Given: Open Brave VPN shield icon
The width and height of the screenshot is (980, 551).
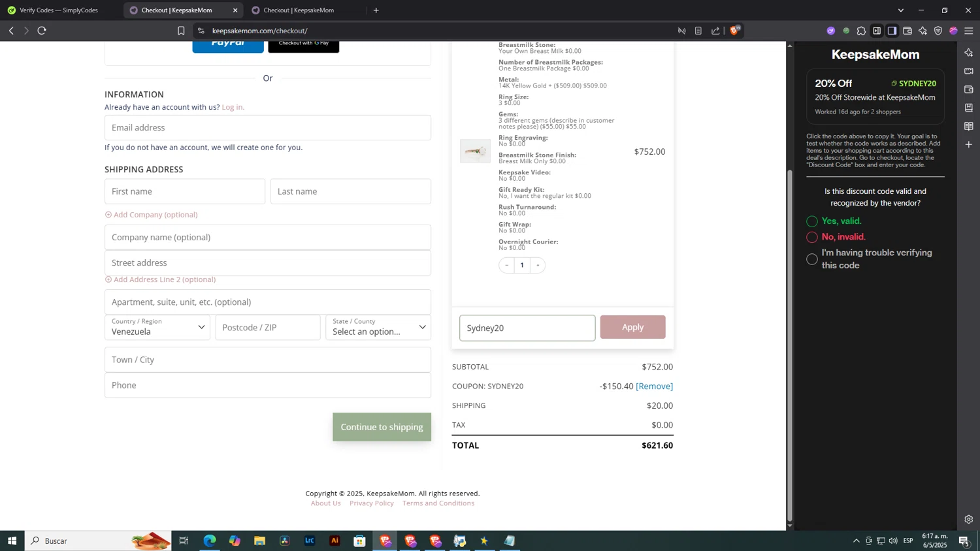Looking at the screenshot, I should coord(938,31).
